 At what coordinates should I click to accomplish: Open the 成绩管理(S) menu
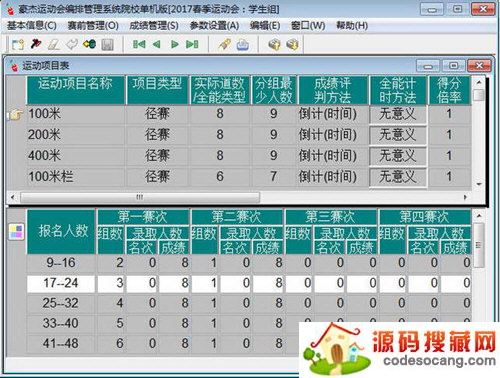[x=154, y=26]
